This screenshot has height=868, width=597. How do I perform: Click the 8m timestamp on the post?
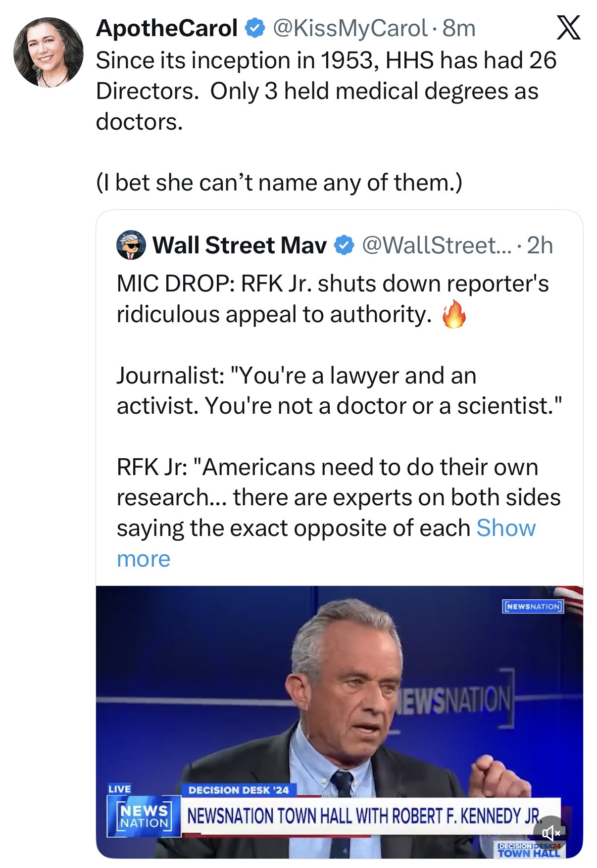[x=459, y=28]
